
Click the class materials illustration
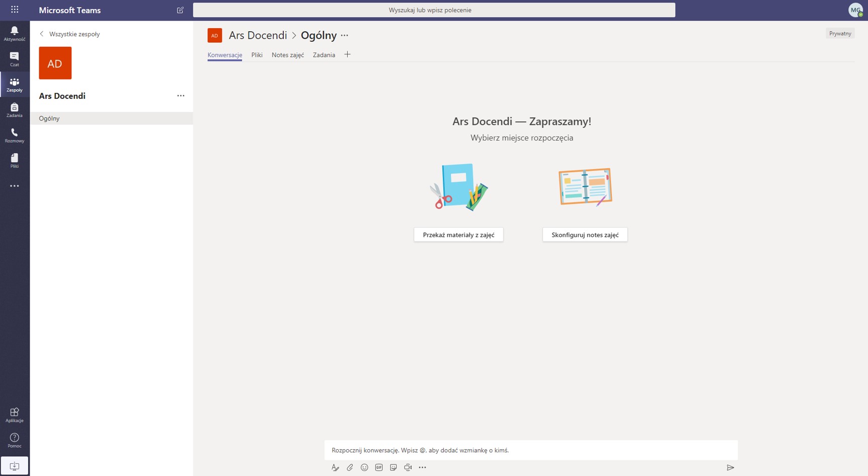pos(459,187)
